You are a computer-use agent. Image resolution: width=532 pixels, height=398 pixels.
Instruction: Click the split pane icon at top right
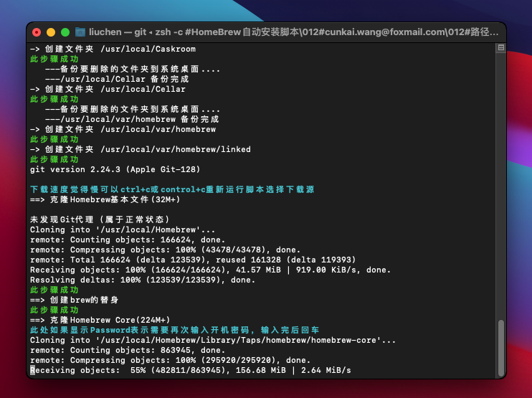(500, 48)
